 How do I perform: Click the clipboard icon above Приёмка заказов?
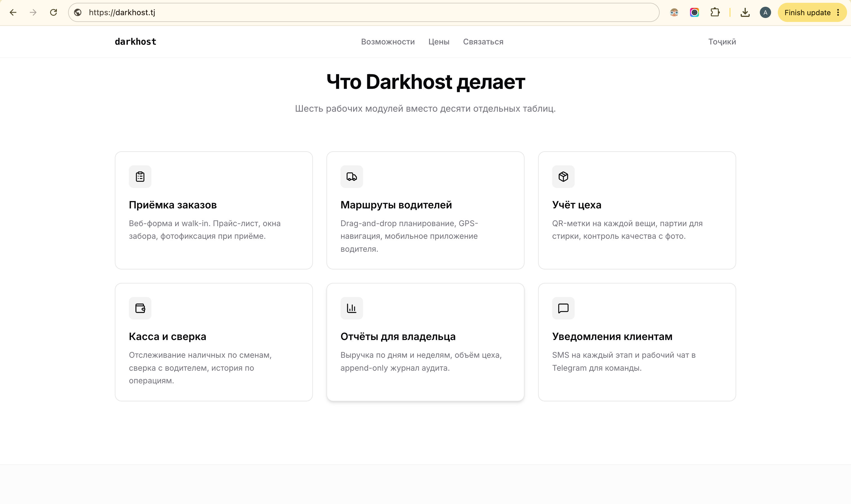[140, 177]
